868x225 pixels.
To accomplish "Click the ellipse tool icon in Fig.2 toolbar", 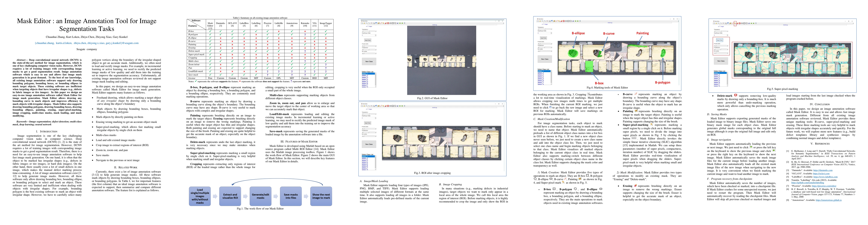I will pos(390,23).
